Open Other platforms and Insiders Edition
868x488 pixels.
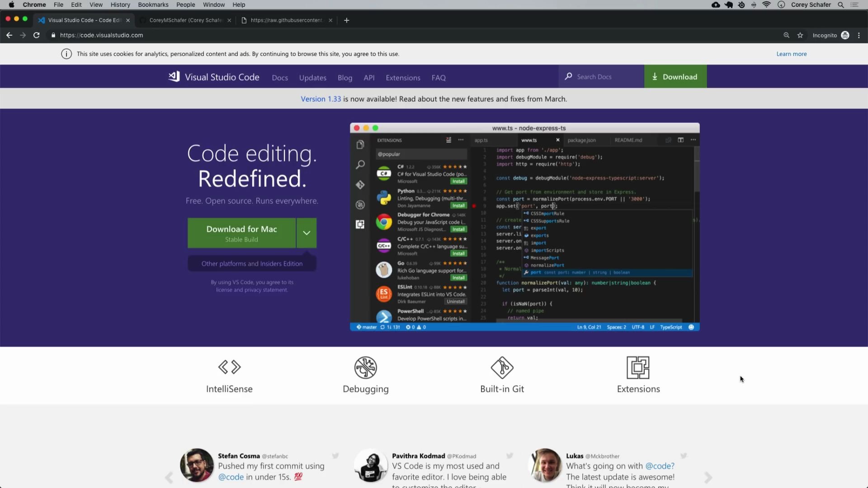pos(252,263)
